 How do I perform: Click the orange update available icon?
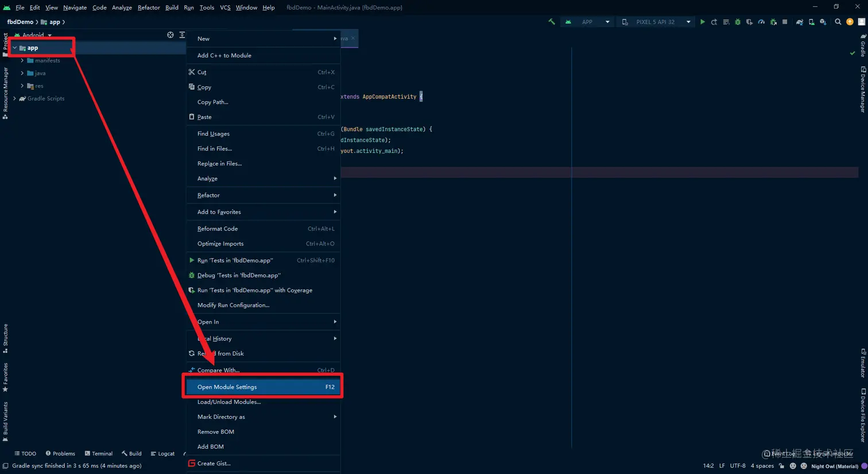pos(850,22)
